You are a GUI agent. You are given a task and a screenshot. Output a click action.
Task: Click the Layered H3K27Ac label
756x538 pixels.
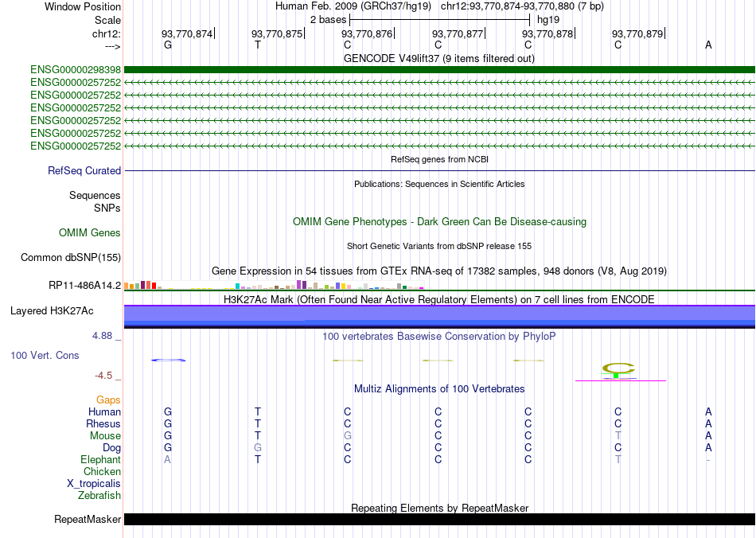pyautogui.click(x=52, y=311)
